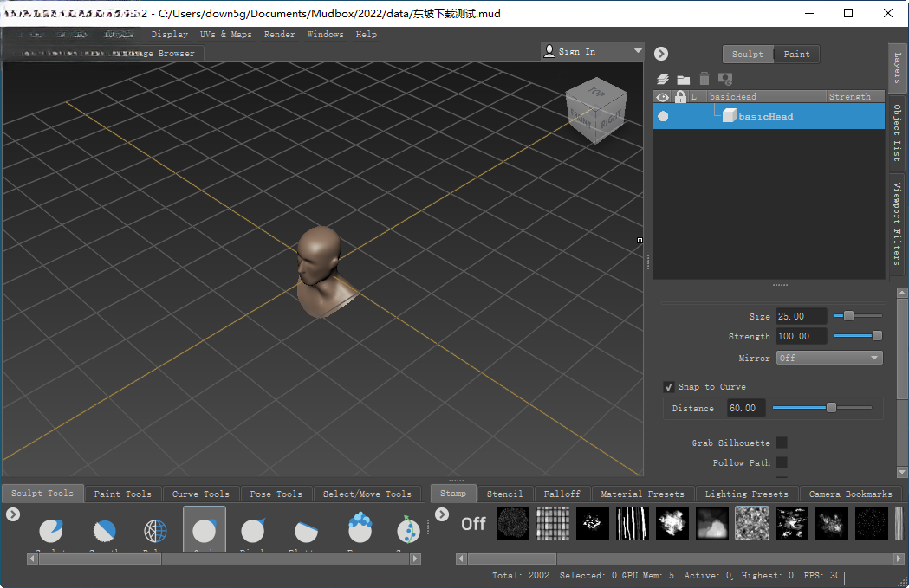Toggle the Snap to Curve checkbox
Viewport: 909px width, 588px height.
click(x=668, y=387)
